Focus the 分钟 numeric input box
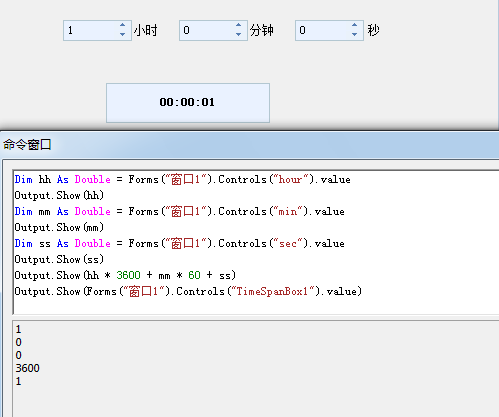This screenshot has height=417, width=499. [207, 30]
